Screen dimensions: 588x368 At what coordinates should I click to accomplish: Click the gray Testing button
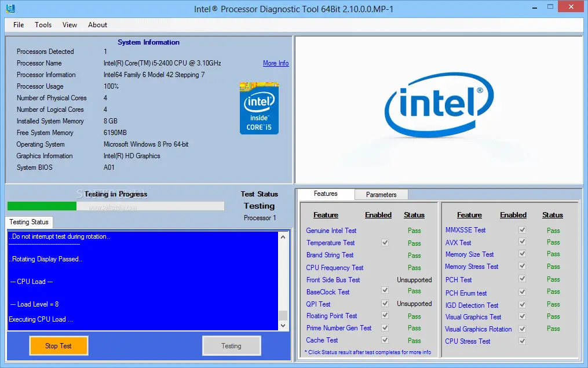(231, 346)
